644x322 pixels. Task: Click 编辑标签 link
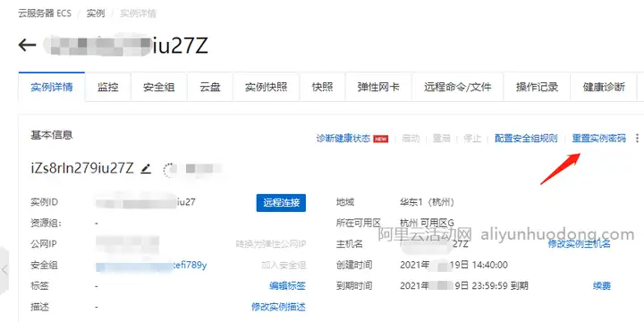click(287, 286)
